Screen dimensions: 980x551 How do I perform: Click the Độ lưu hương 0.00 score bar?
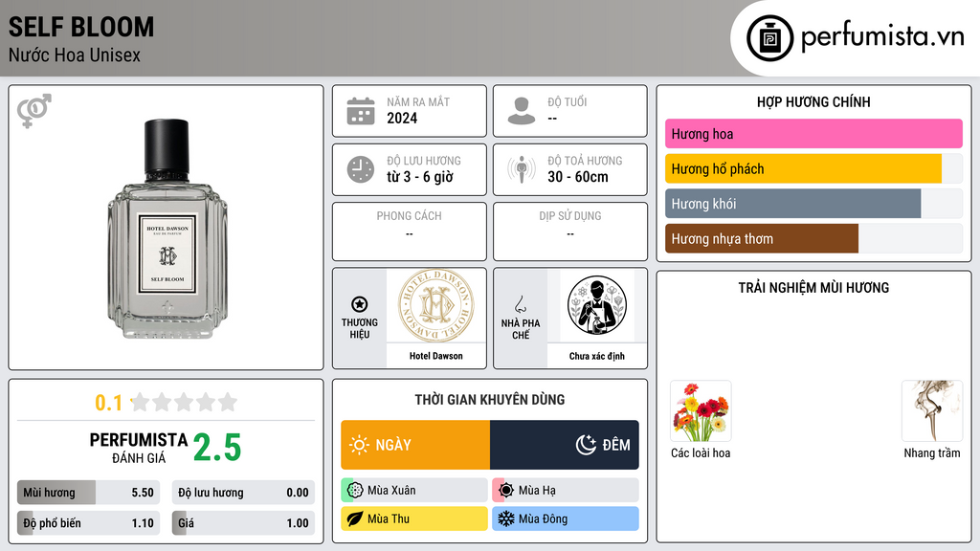[243, 493]
